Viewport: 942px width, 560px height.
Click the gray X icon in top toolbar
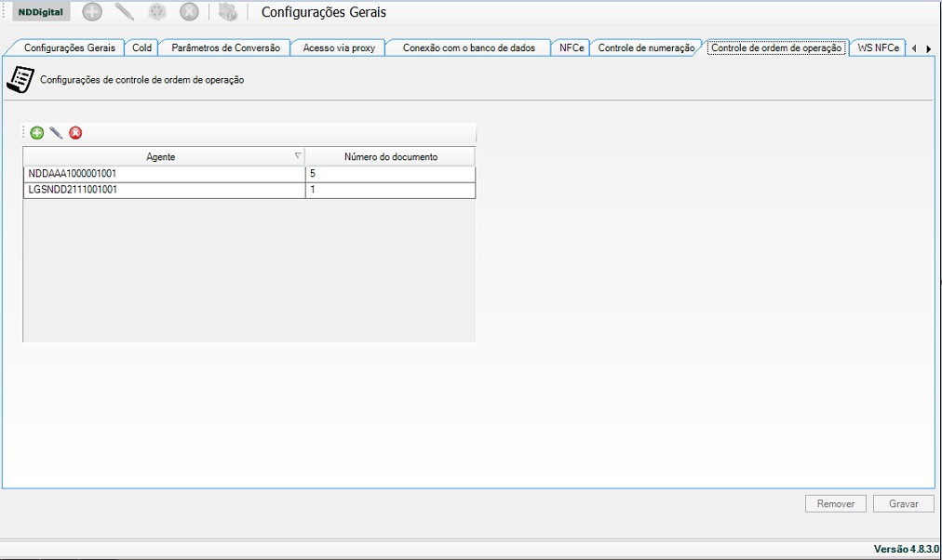point(189,12)
